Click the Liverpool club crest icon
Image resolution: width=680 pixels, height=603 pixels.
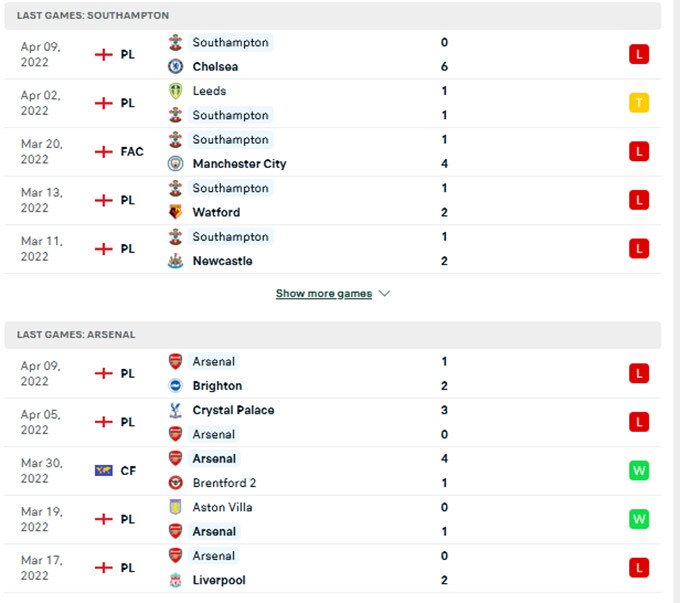click(x=175, y=580)
